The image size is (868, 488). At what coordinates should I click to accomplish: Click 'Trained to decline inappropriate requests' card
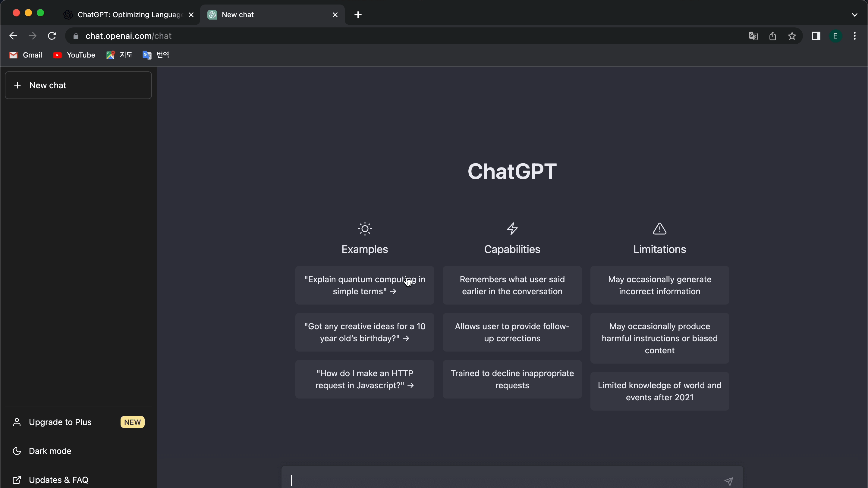512,379
